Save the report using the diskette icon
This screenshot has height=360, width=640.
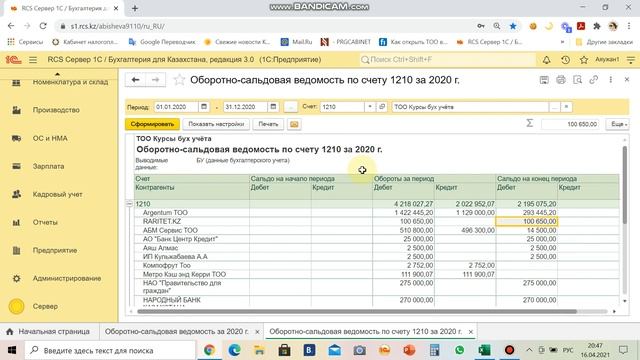pyautogui.click(x=544, y=80)
